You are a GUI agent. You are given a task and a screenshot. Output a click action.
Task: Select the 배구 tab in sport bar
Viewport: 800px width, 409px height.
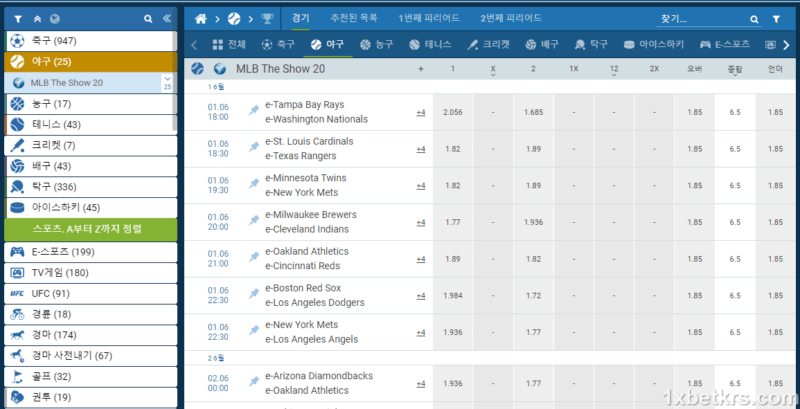coord(542,44)
